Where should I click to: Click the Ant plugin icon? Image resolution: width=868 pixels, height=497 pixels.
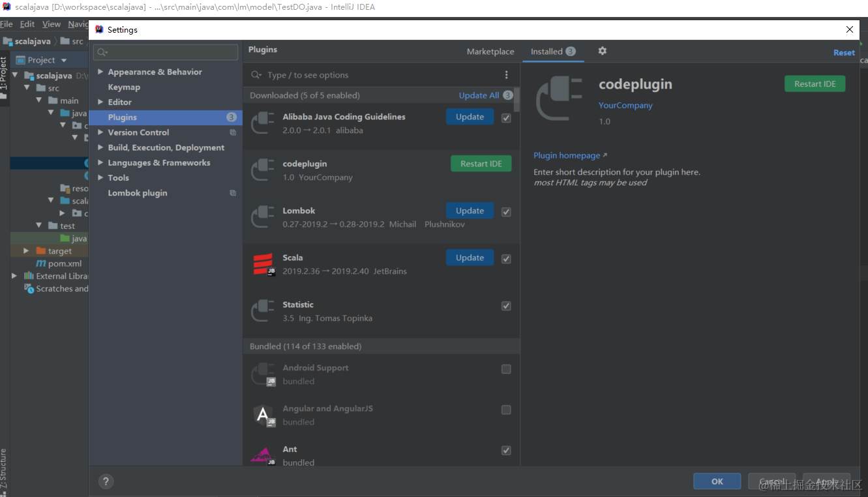[x=263, y=456]
